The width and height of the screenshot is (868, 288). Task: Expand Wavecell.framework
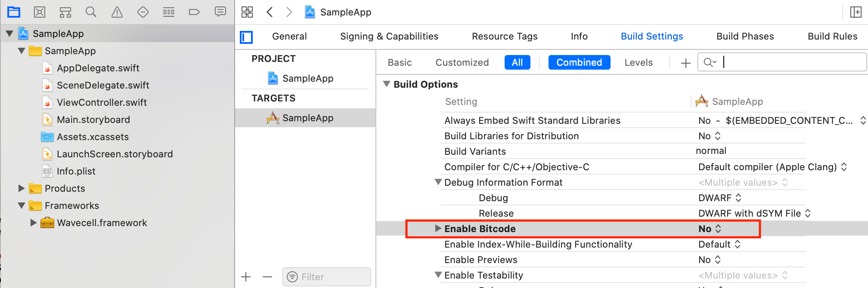(34, 223)
